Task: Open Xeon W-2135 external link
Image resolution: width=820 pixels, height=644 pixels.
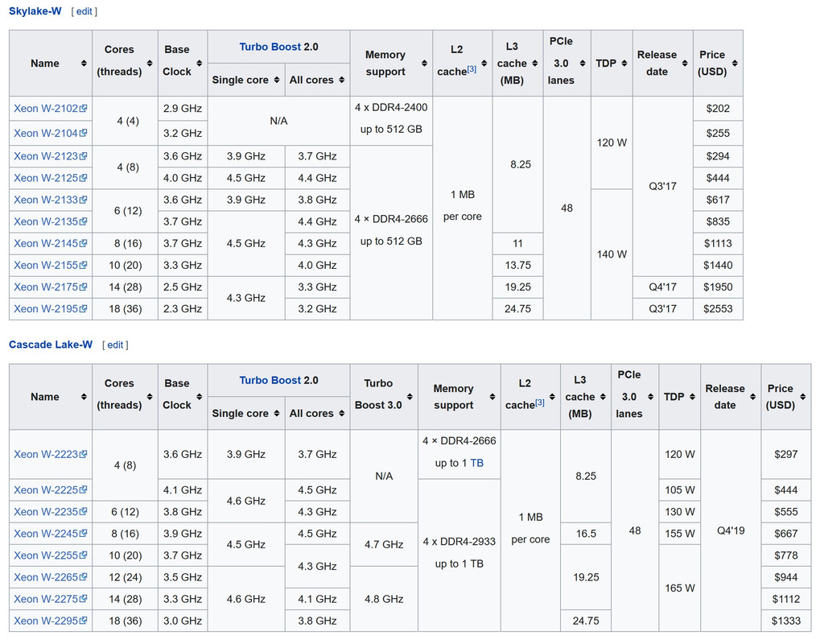Action: coord(50,222)
